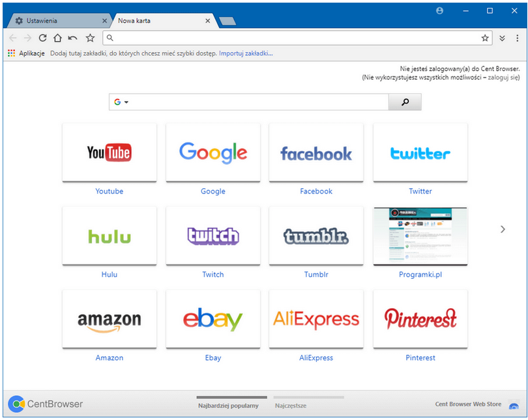
Task: Click the magnifier search button
Action: click(405, 102)
